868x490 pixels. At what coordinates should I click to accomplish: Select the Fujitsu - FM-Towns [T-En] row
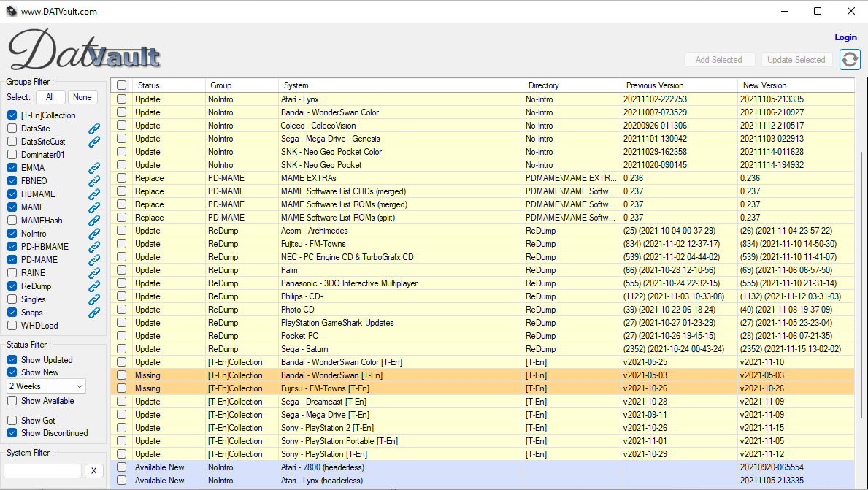[x=482, y=388]
